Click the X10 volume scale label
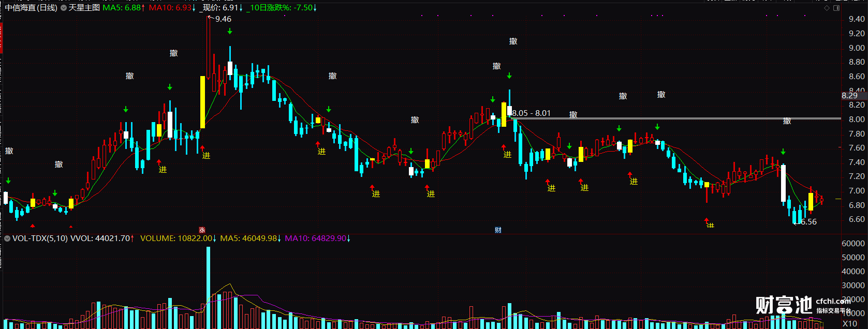Image resolution: width=868 pixels, height=329 pixels. 849,324
